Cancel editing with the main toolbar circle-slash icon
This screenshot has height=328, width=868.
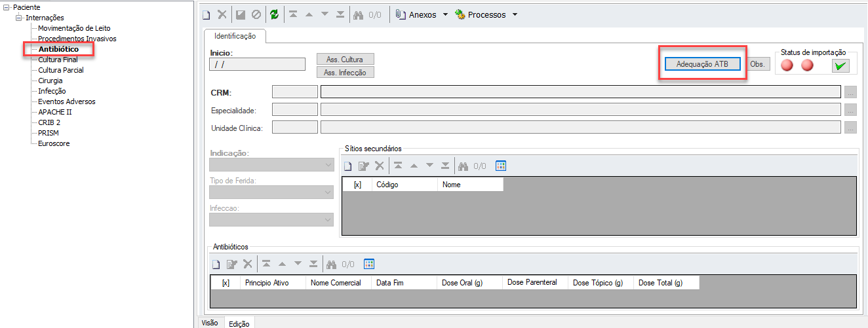(256, 14)
